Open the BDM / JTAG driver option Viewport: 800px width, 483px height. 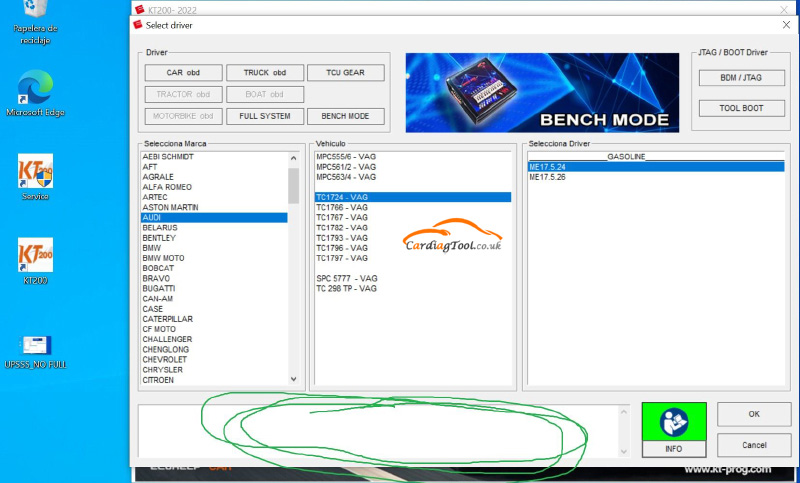(741, 78)
